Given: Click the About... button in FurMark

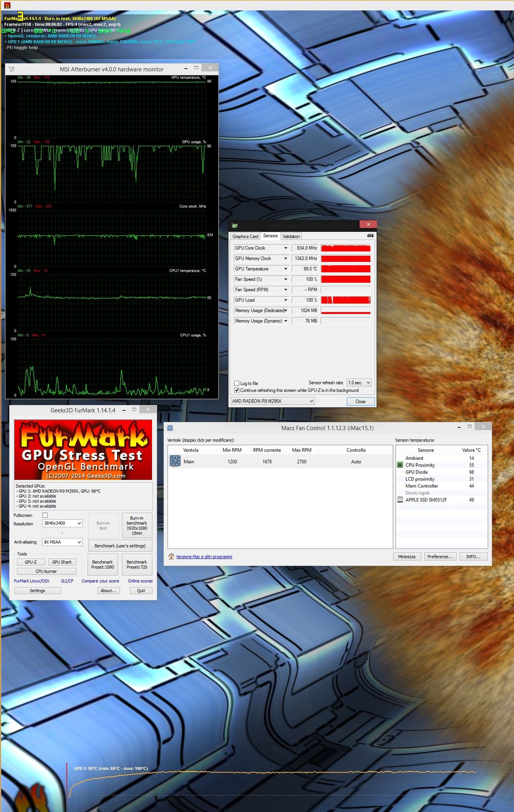Looking at the screenshot, I should click(x=109, y=591).
